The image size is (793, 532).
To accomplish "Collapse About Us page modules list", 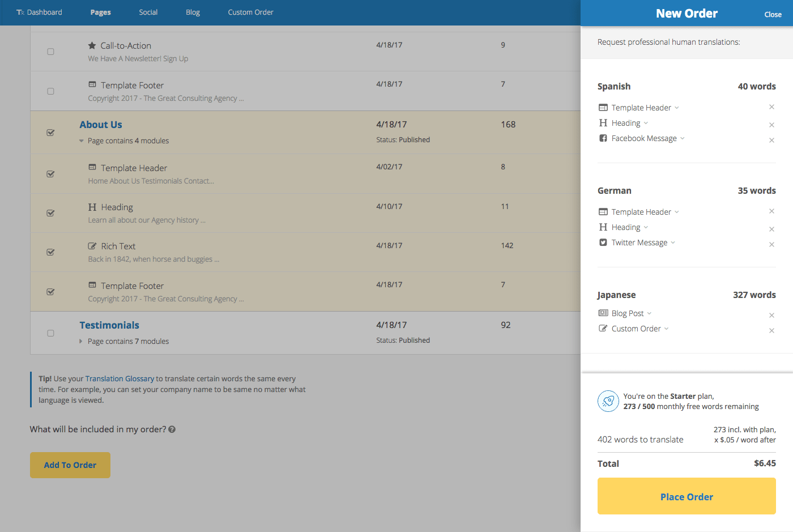I will coord(81,141).
